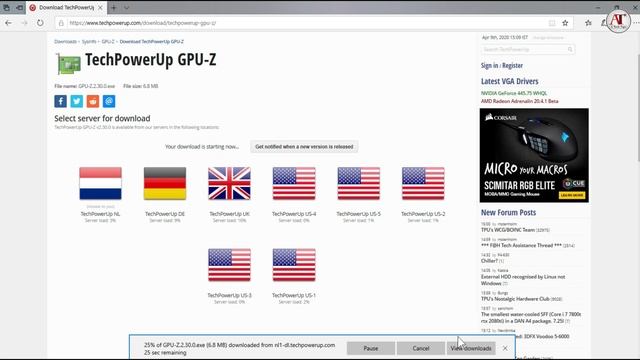Add page to favorites star
This screenshot has height=360, width=640.
pos(565,23)
